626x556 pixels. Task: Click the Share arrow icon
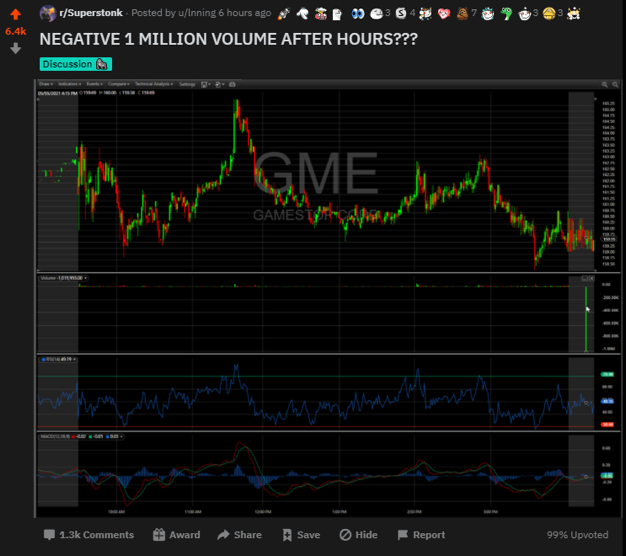pos(224,535)
